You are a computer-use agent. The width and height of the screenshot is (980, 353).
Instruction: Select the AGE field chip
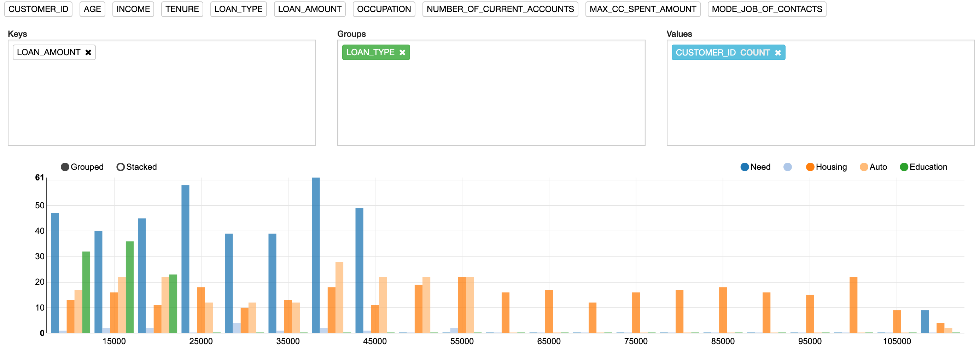pyautogui.click(x=92, y=9)
